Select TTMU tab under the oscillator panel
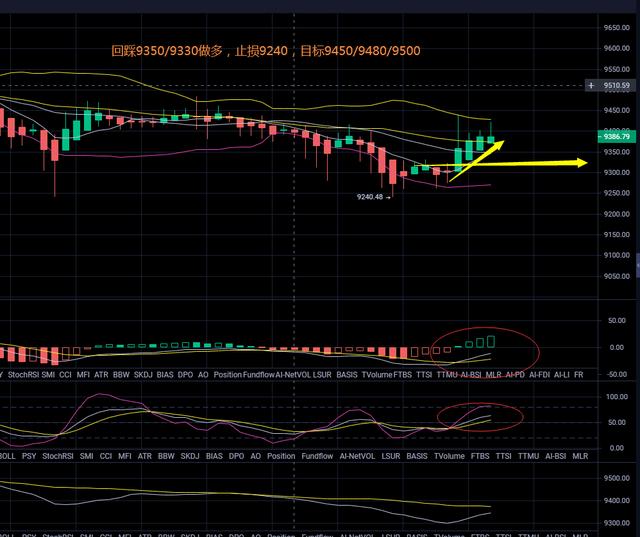640x537 pixels. 529,456
